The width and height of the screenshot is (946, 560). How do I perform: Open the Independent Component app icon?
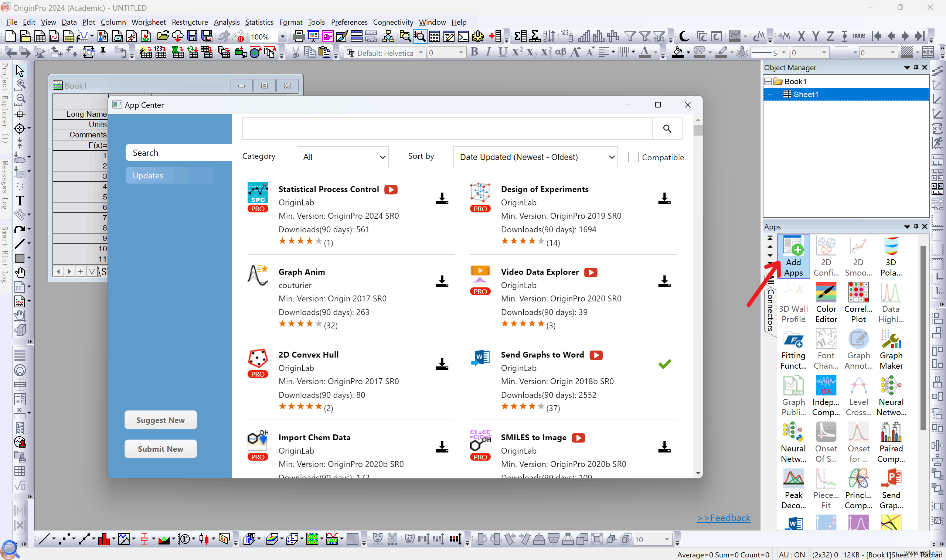click(826, 396)
